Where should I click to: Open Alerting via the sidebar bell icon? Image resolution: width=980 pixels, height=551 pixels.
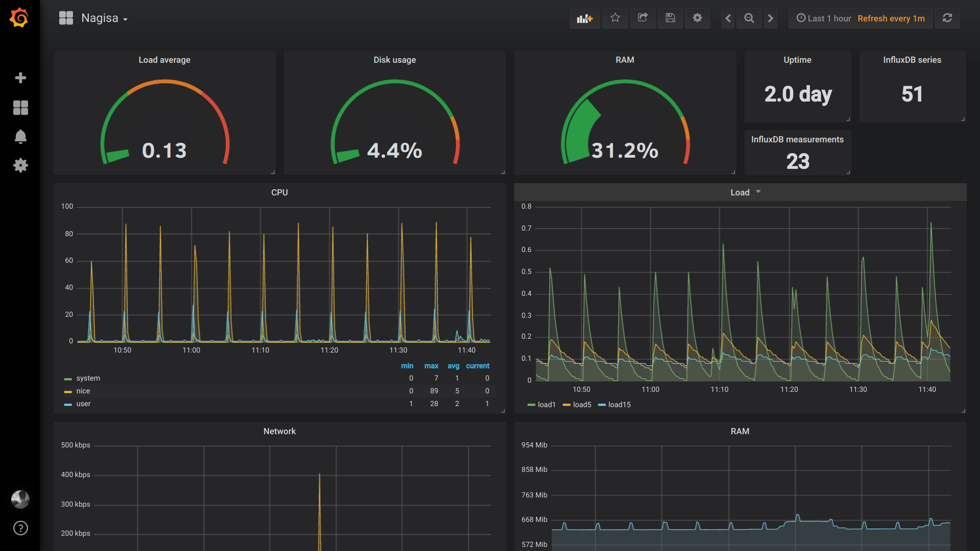point(20,136)
